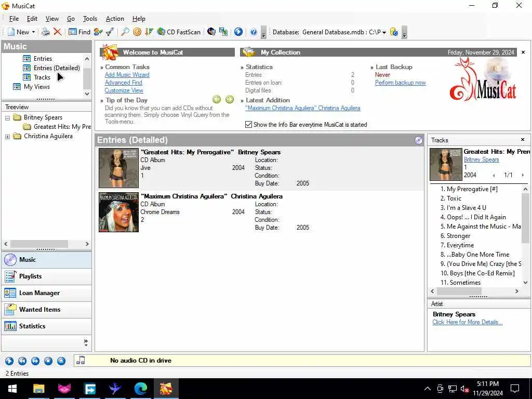The image size is (532, 399).
Task: Collapse the Britney Spears tree node
Action: point(7,118)
